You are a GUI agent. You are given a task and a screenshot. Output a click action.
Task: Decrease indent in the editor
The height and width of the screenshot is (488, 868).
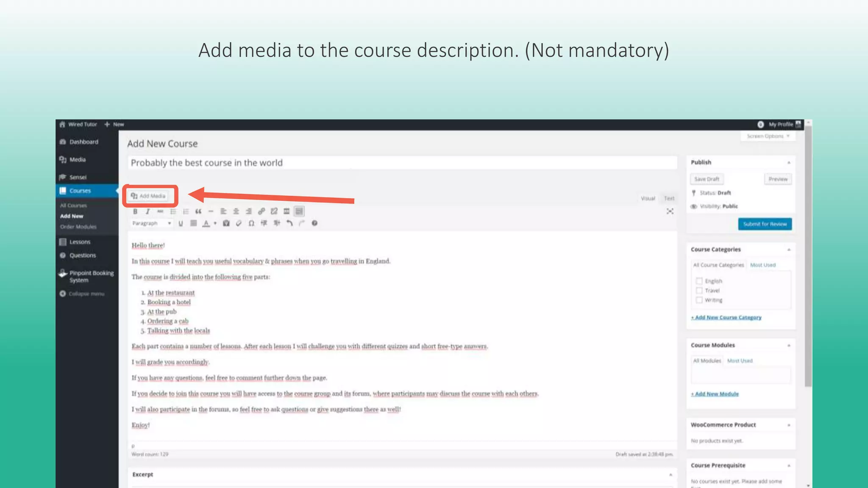coord(264,223)
